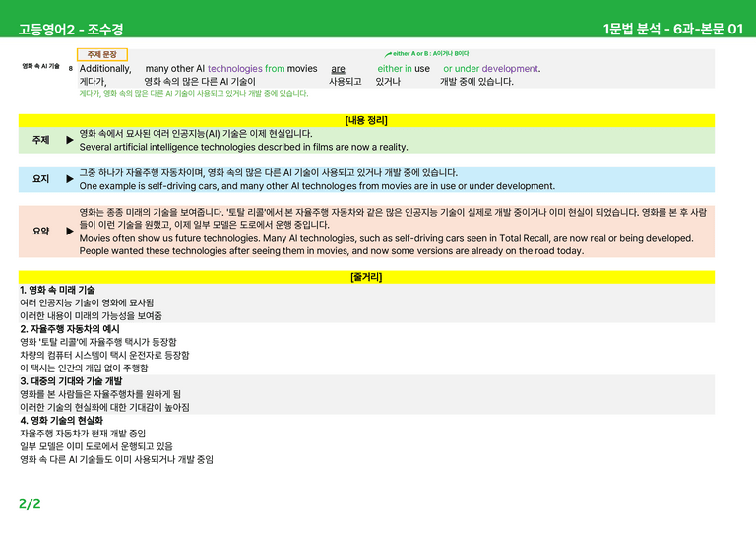Click the line '이러한 기술의 현실화에 대한 기대감이 높아짐'
Screen dimensions: 756x535
pyautogui.click(x=104, y=407)
